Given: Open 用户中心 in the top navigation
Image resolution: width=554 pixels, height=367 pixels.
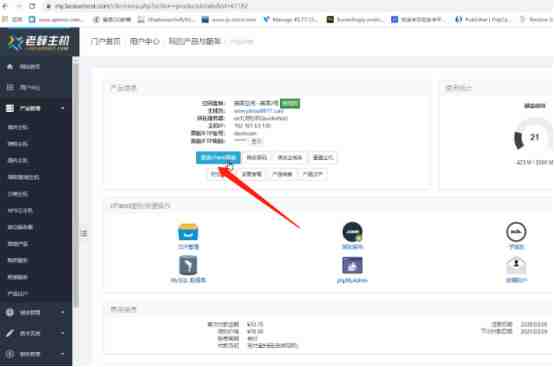Looking at the screenshot, I should (x=145, y=42).
